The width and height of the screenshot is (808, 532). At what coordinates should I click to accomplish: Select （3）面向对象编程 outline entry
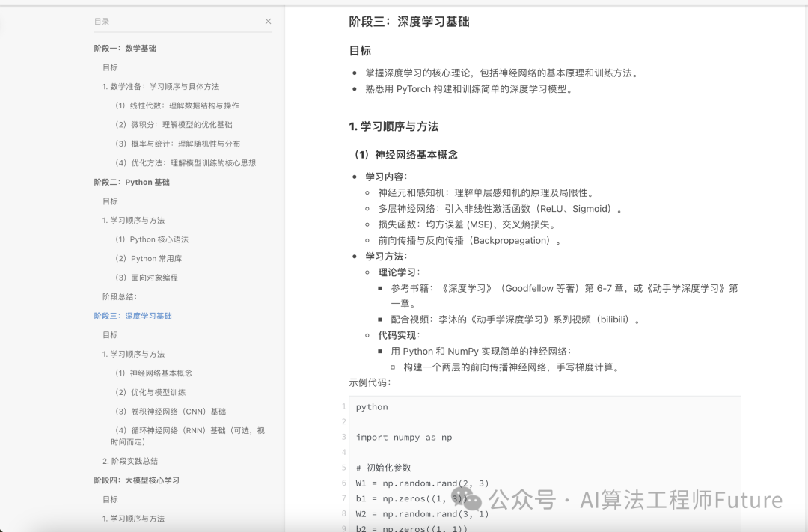point(145,278)
